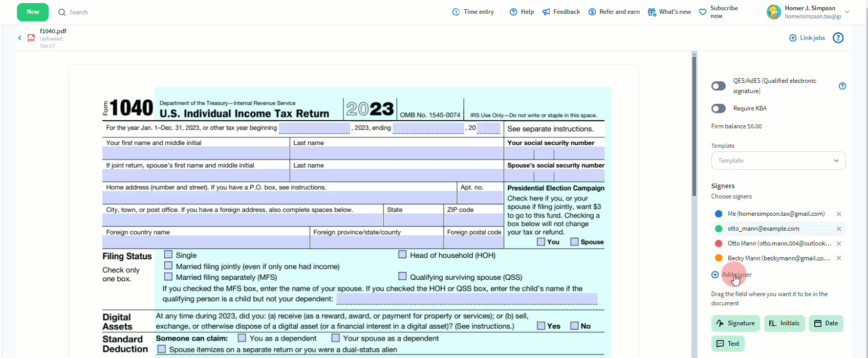This screenshot has height=358, width=868.
Task: Open the help question mark icon near Link jobs
Action: point(838,38)
